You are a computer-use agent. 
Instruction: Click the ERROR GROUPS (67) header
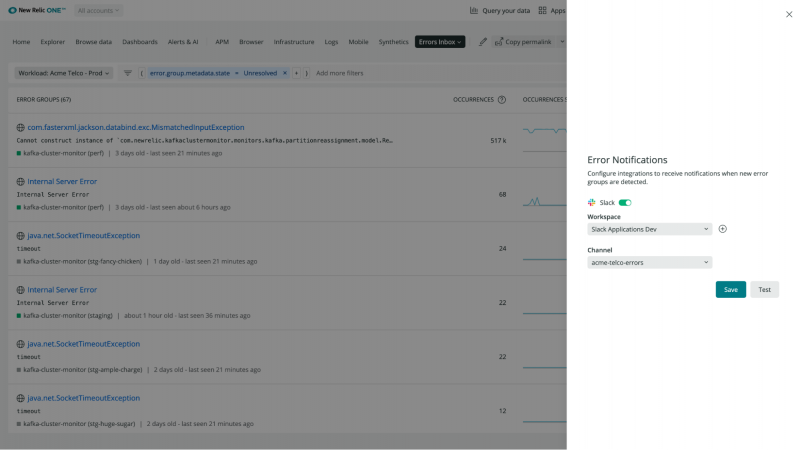[44, 99]
